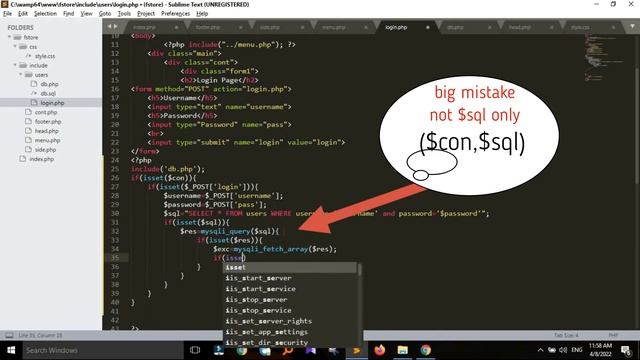Click the unsaved dot on login.php tab
640x360 pixels.
coord(428,27)
